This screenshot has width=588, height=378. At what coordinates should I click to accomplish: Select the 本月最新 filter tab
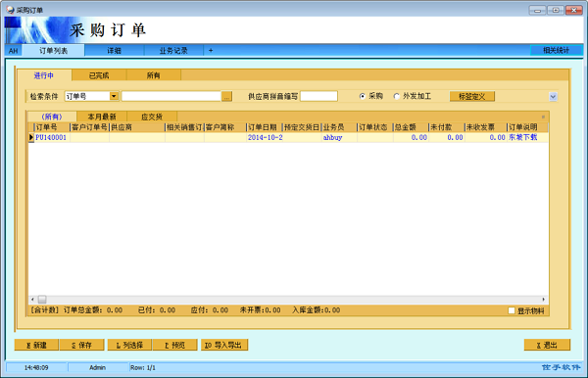click(x=102, y=117)
